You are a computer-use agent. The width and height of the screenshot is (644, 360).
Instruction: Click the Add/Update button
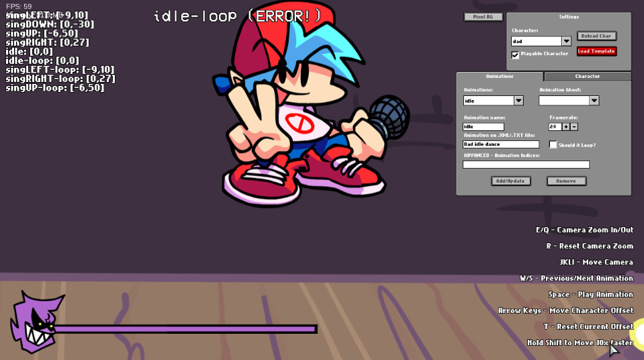coord(510,181)
